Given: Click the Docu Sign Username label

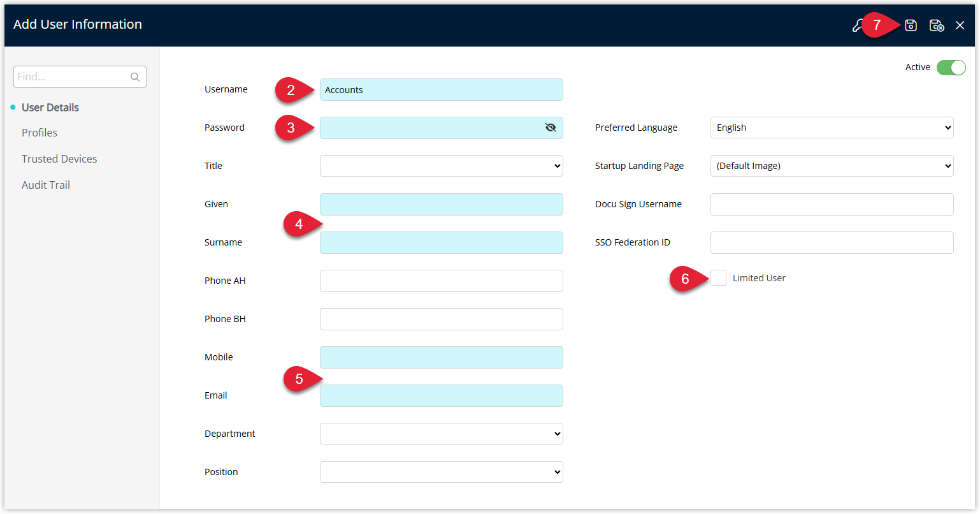Looking at the screenshot, I should coord(638,204).
